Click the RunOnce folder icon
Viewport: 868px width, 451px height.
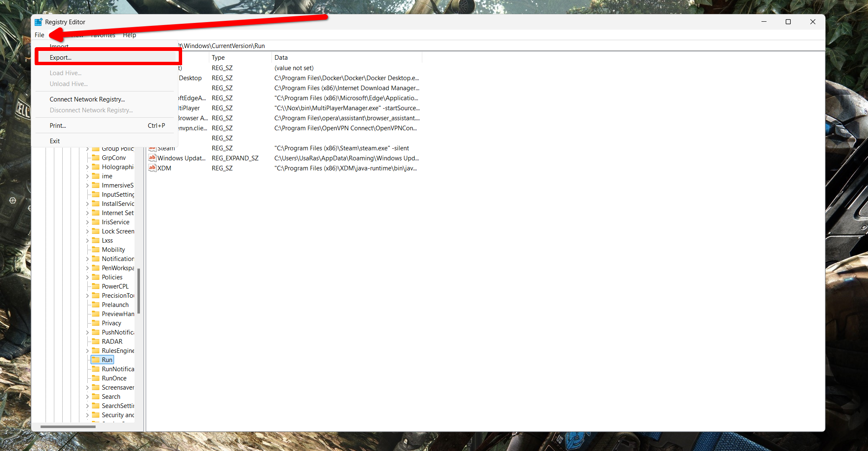96,378
